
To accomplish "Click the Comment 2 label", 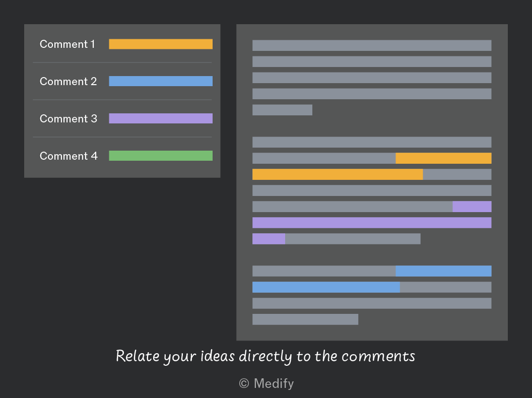I will coord(68,82).
